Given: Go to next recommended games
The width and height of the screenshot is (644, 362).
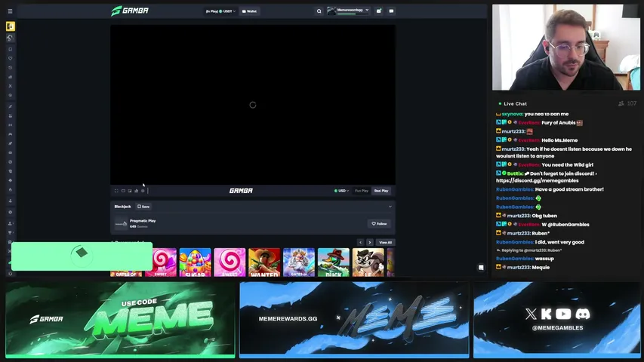Looking at the screenshot, I should tap(370, 243).
